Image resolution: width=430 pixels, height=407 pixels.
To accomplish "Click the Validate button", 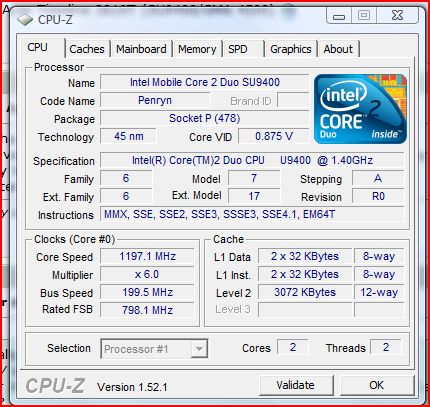I will coord(296,385).
